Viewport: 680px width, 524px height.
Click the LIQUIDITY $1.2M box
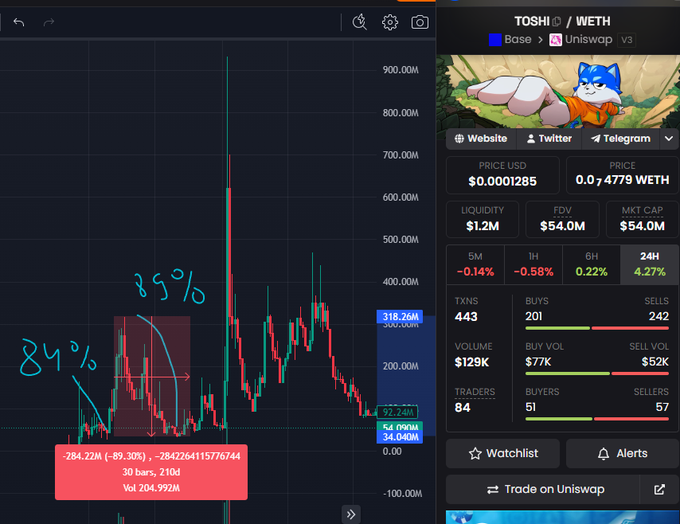[483, 219]
